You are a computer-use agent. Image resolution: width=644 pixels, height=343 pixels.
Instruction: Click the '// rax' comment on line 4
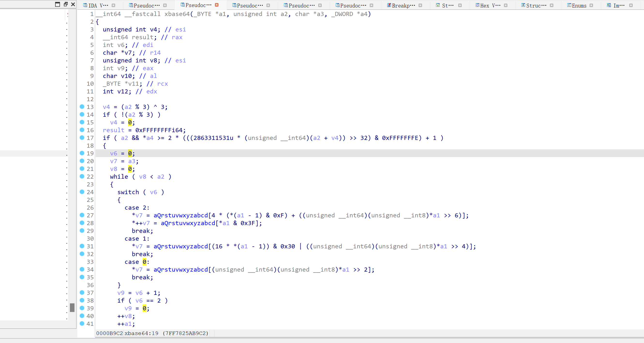click(172, 37)
